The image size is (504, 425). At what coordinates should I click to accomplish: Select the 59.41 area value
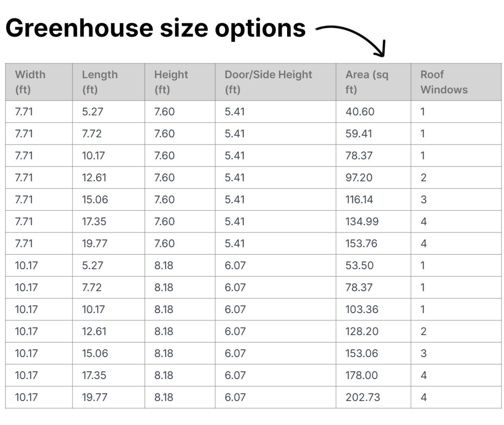click(x=359, y=134)
